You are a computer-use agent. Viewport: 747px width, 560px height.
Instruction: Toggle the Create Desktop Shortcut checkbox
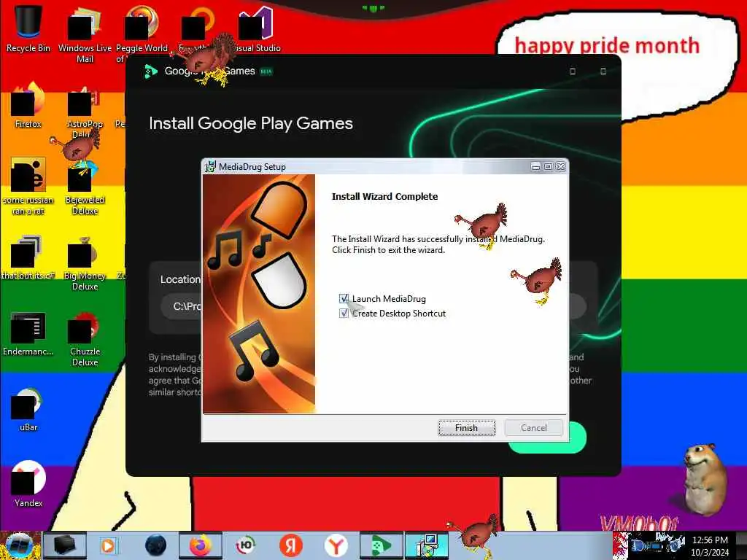pyautogui.click(x=344, y=314)
